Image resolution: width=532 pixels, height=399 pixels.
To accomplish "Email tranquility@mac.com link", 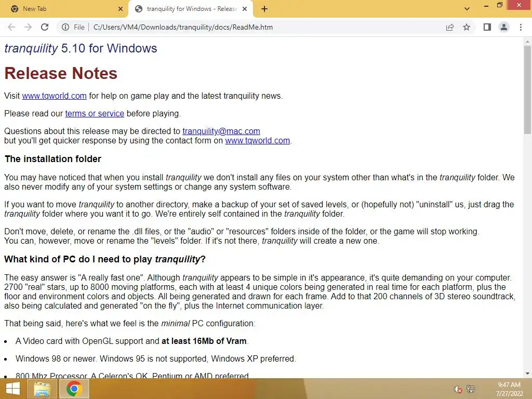I will [x=221, y=131].
